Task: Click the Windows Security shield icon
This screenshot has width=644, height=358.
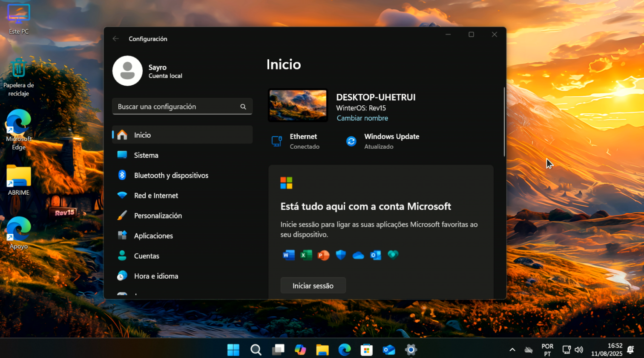Action: [x=340, y=255]
